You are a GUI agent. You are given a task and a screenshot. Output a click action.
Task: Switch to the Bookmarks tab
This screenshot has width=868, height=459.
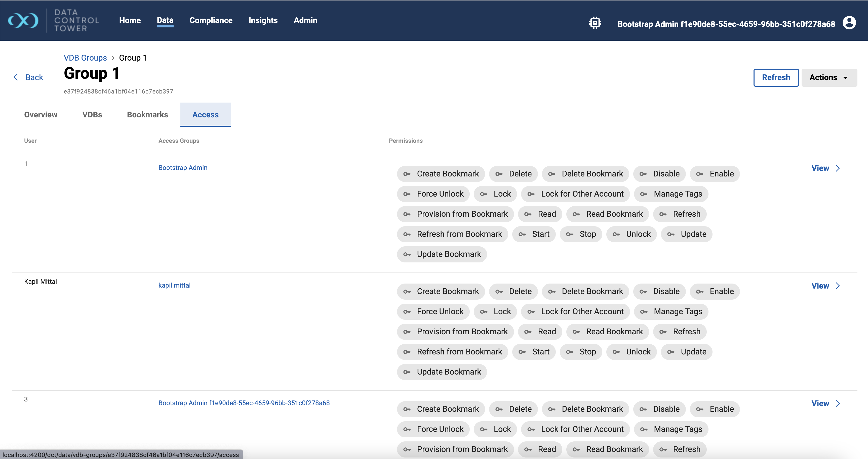(147, 115)
